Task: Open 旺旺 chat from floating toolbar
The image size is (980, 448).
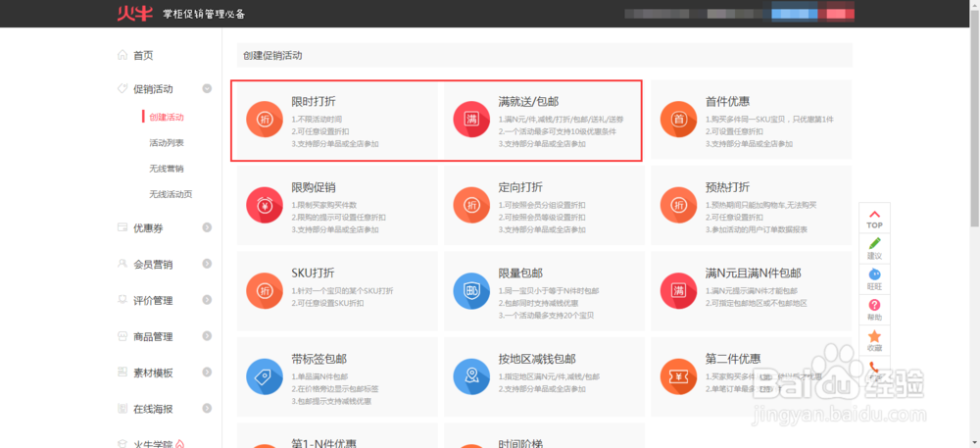Action: click(874, 278)
